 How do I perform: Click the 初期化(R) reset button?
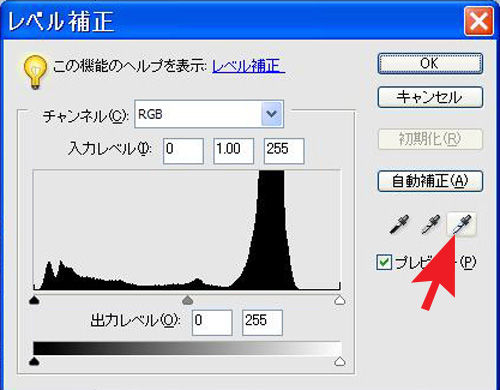pos(430,139)
